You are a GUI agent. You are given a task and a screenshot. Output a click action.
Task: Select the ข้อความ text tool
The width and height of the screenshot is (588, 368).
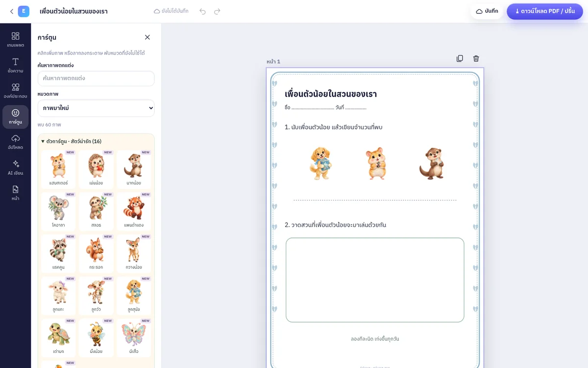pos(15,65)
